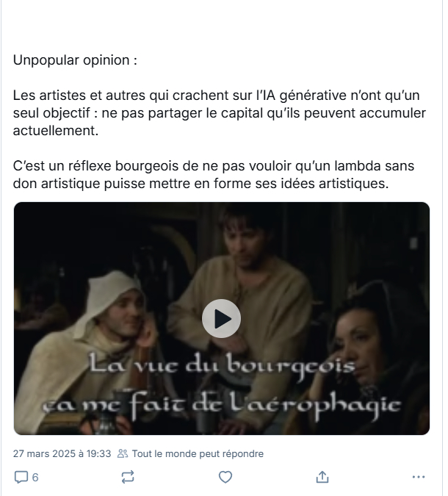Screen dimensions: 448x496
Task: Open the three-dot more options menu
Action: coord(419,477)
